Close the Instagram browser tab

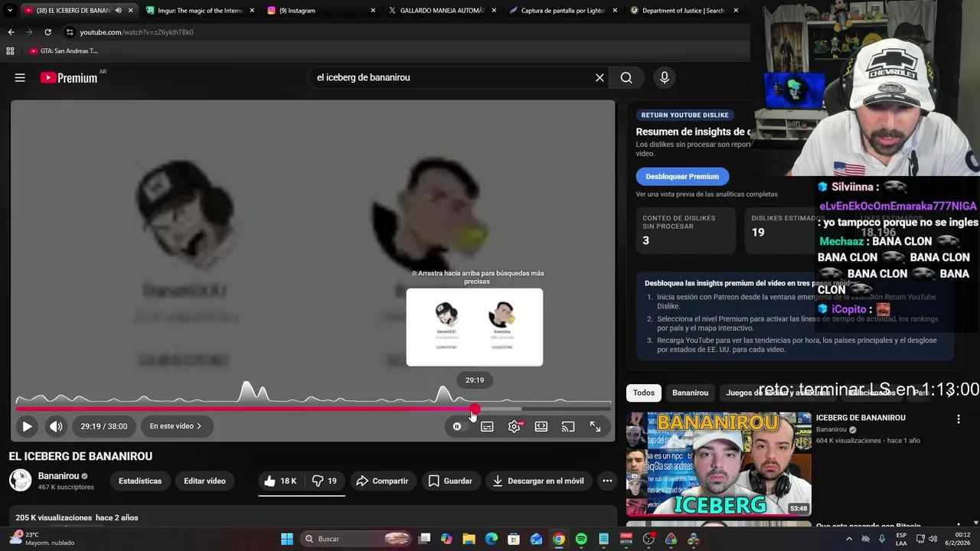pyautogui.click(x=373, y=11)
